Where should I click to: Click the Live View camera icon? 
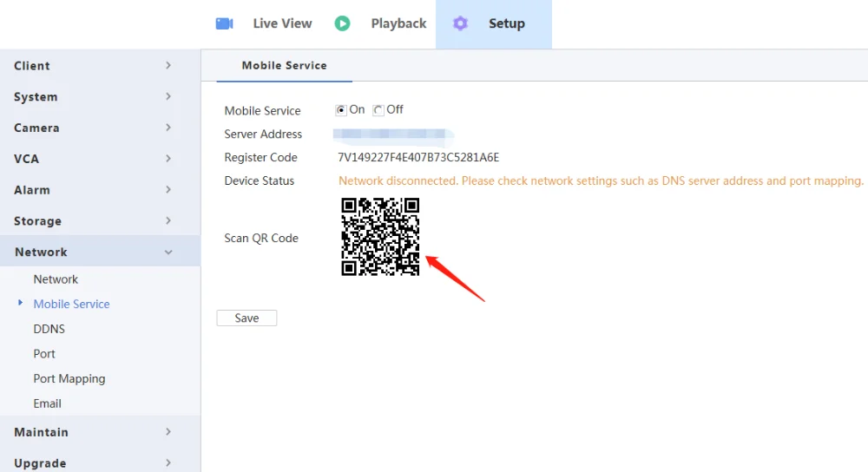pyautogui.click(x=224, y=23)
